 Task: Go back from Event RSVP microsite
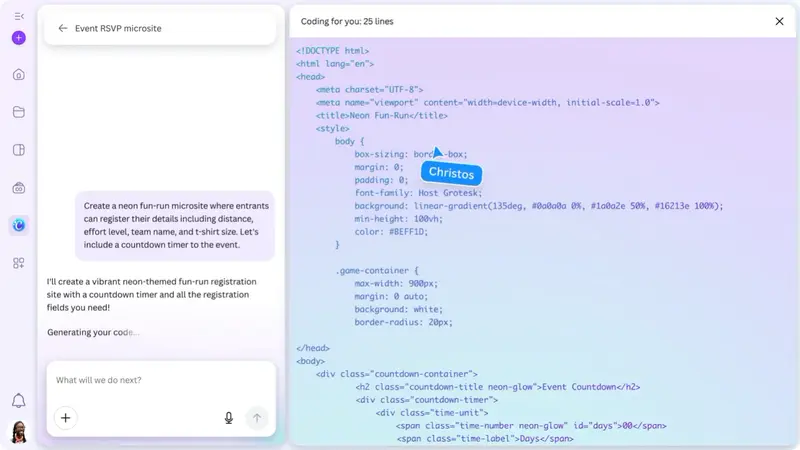[63, 28]
